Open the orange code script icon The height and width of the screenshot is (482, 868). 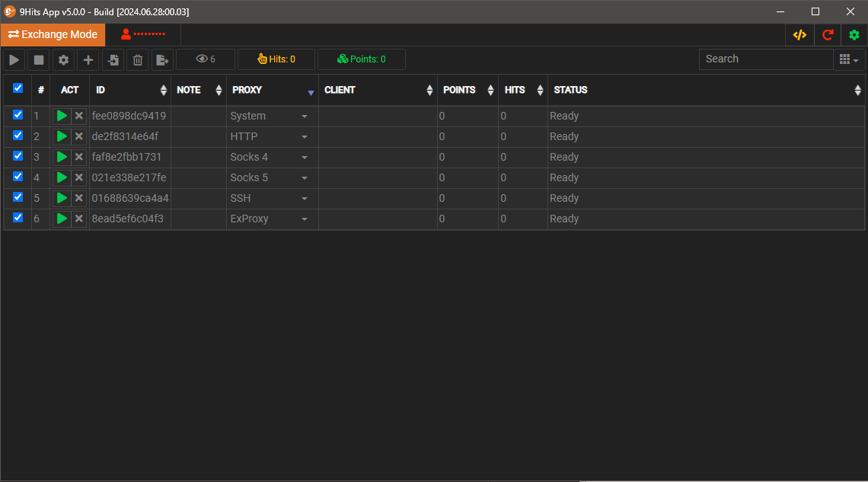tap(799, 35)
